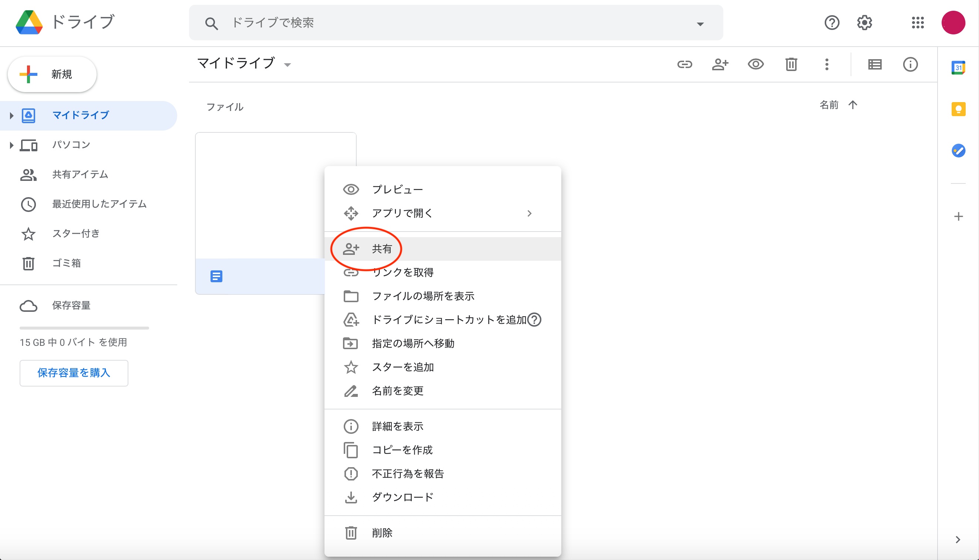Click the toolbar get link icon
The width and height of the screenshot is (979, 560).
pos(685,64)
